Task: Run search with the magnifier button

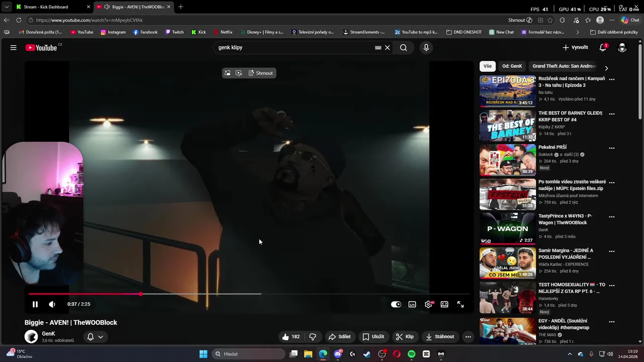Action: pyautogui.click(x=404, y=48)
